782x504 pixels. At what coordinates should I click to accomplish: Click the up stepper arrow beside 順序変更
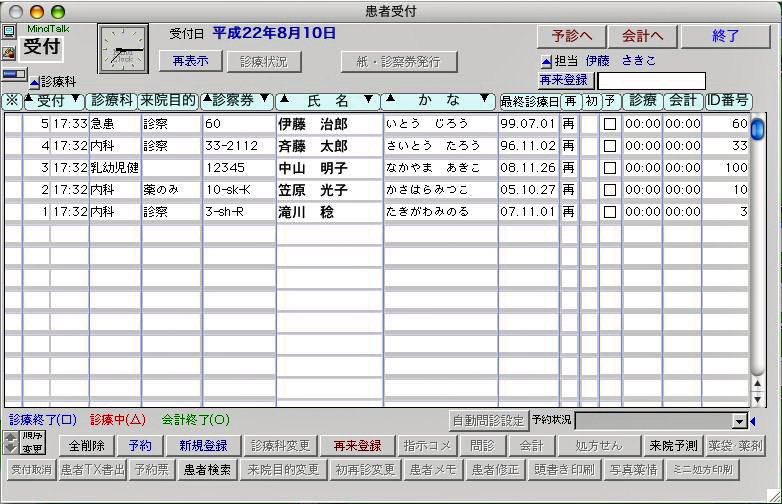point(10,438)
